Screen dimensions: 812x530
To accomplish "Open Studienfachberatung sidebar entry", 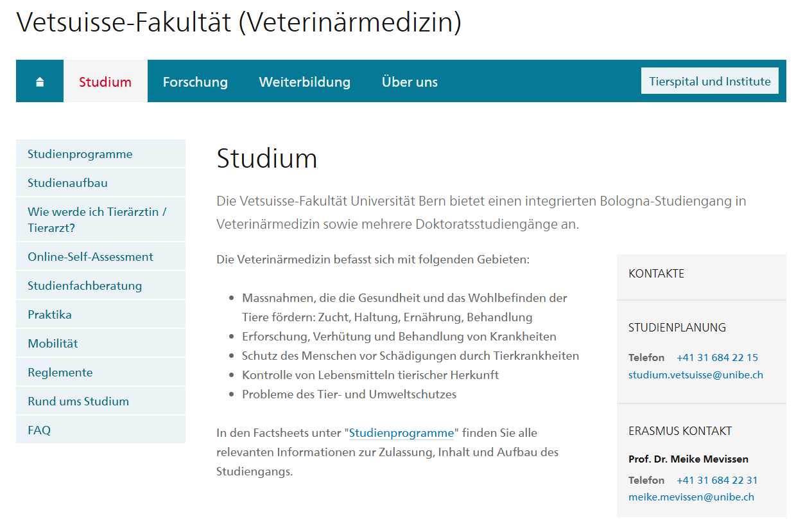I will (101, 285).
